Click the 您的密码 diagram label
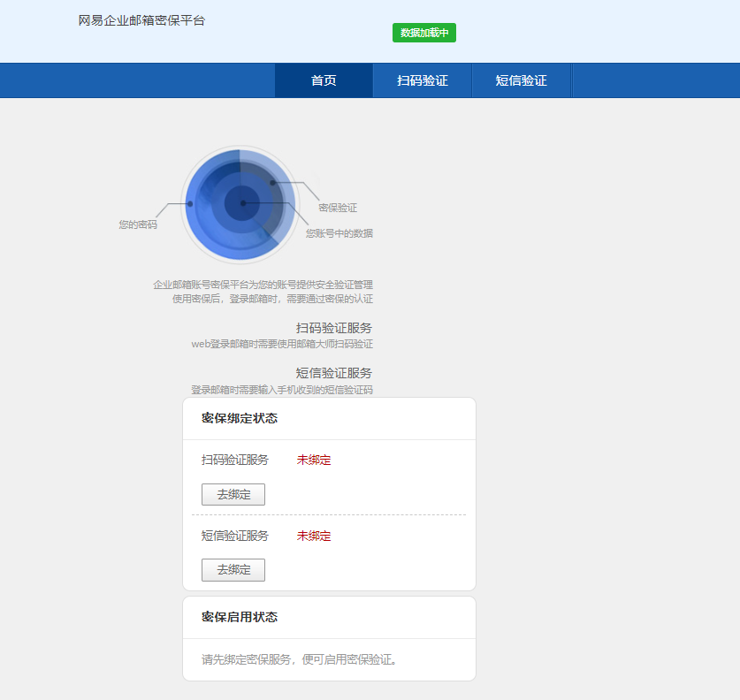Viewport: 740px width, 700px height. point(138,224)
